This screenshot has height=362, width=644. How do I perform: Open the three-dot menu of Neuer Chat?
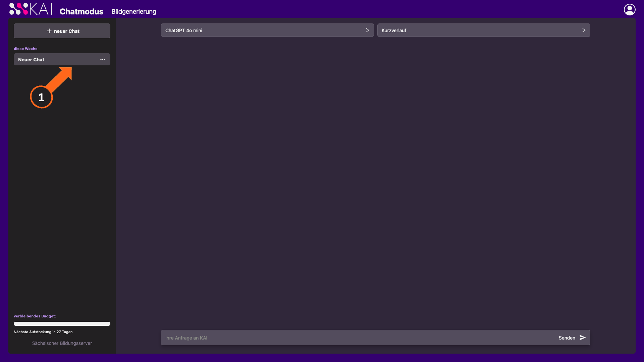point(103,59)
